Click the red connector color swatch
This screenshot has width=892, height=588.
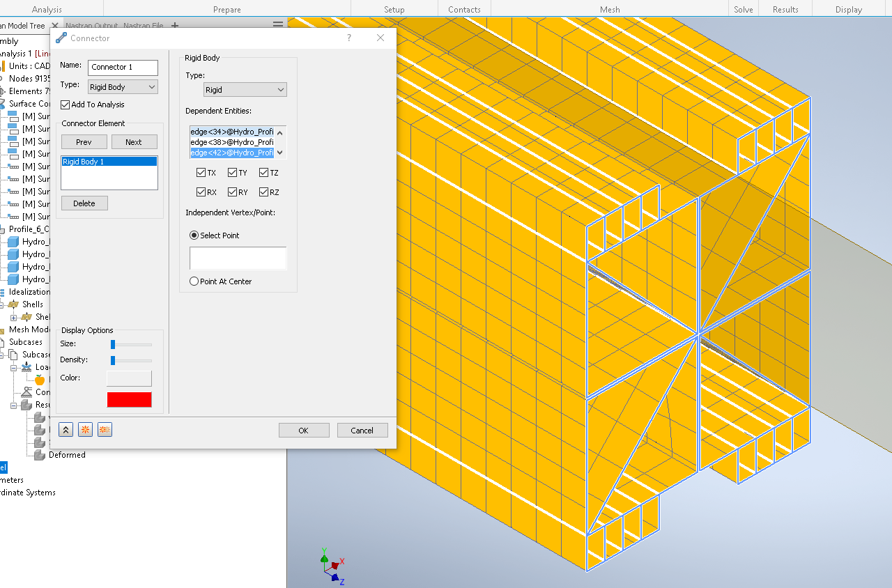129,399
